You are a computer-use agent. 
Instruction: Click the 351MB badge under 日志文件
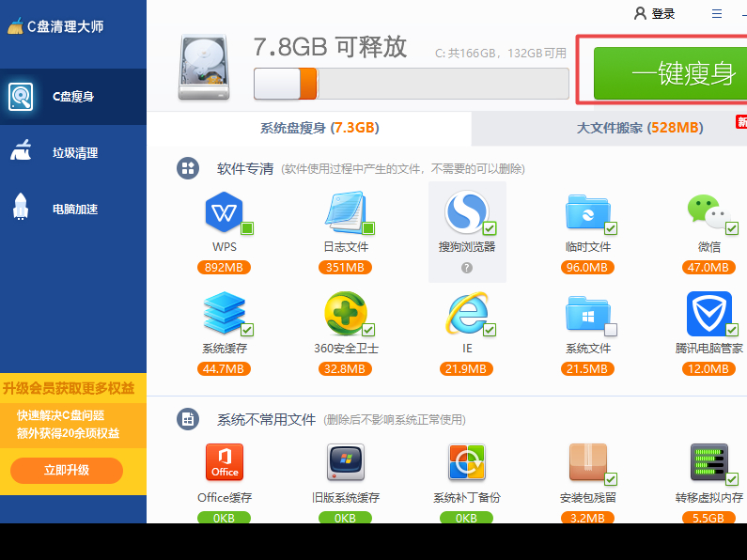[345, 268]
